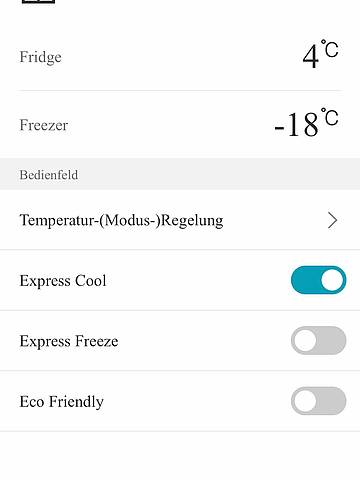The width and height of the screenshot is (360, 480).
Task: Click the °C unit beside fridge temperature
Action: pyautogui.click(x=329, y=49)
